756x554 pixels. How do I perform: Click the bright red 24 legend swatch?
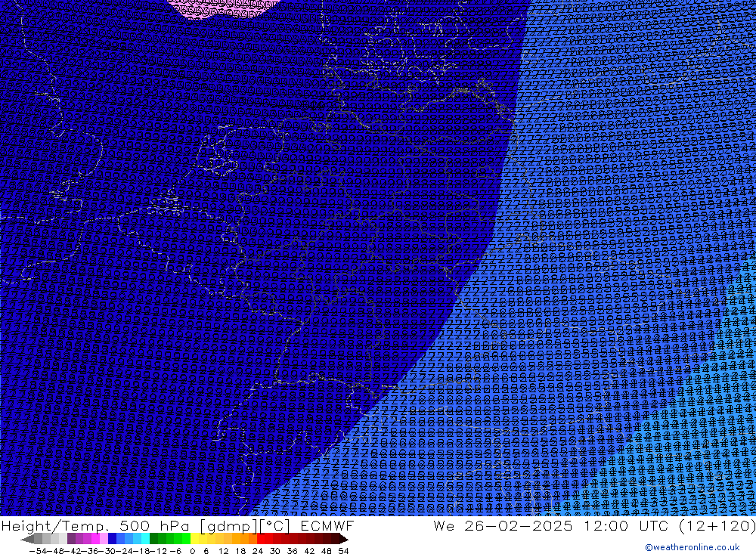click(x=261, y=539)
